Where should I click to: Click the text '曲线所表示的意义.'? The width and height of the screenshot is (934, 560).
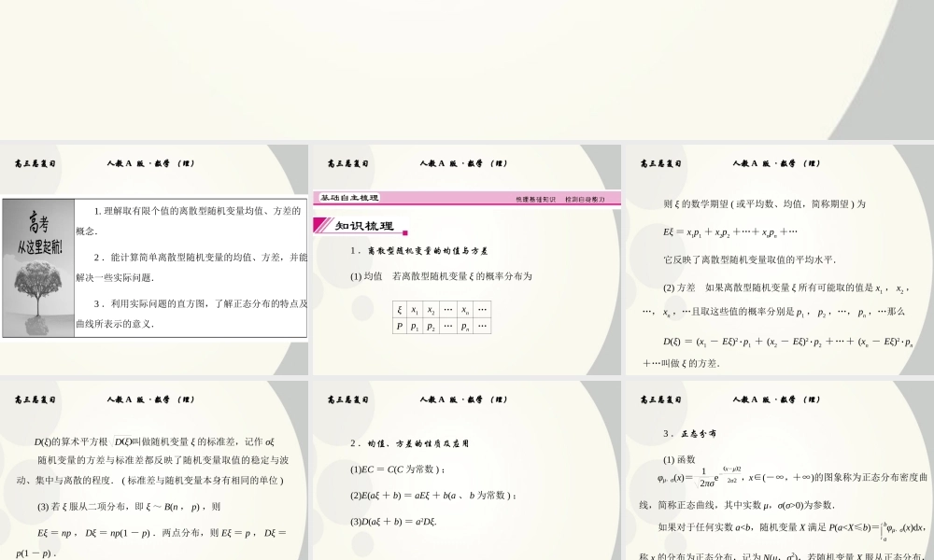pos(115,325)
